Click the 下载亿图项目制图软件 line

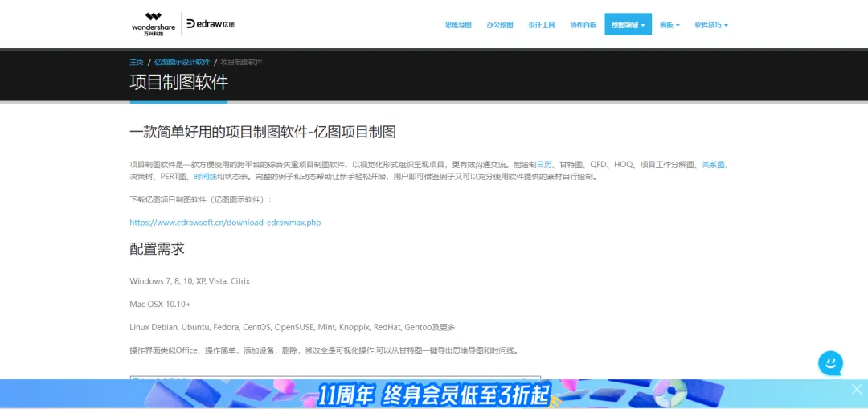point(201,199)
